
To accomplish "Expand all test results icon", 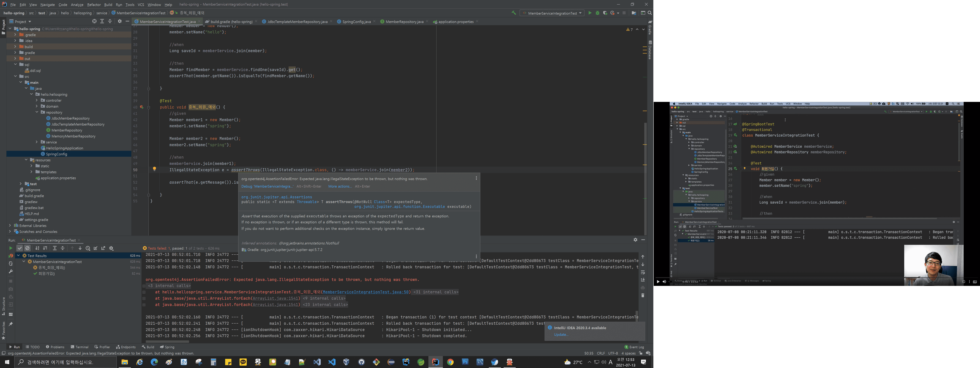I will click(x=55, y=248).
